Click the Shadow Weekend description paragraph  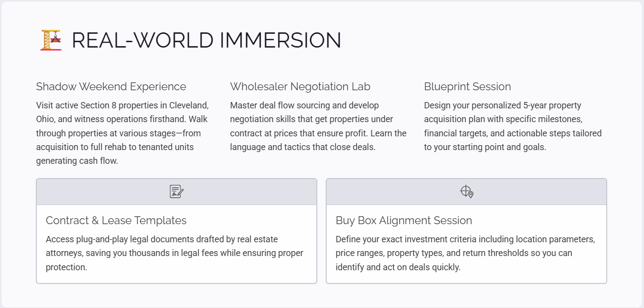[123, 133]
